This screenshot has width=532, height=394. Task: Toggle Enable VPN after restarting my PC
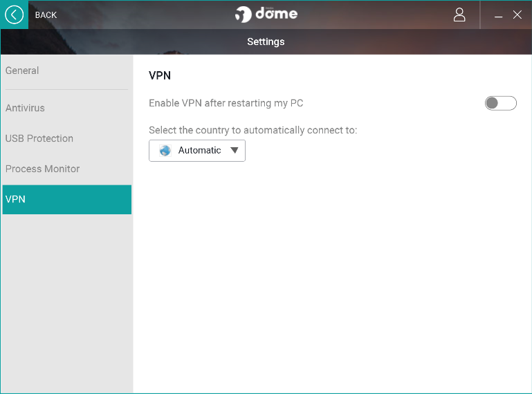click(x=501, y=104)
